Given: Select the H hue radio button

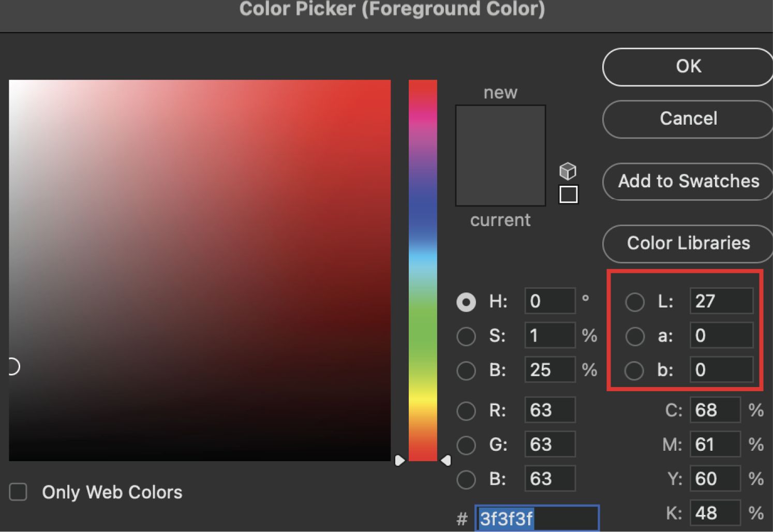Looking at the screenshot, I should point(466,302).
